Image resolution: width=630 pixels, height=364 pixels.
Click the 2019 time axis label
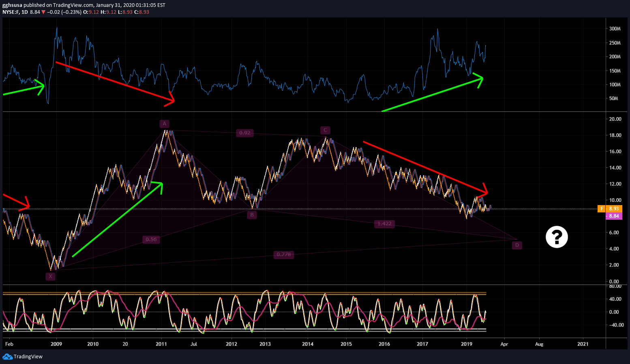point(467,344)
